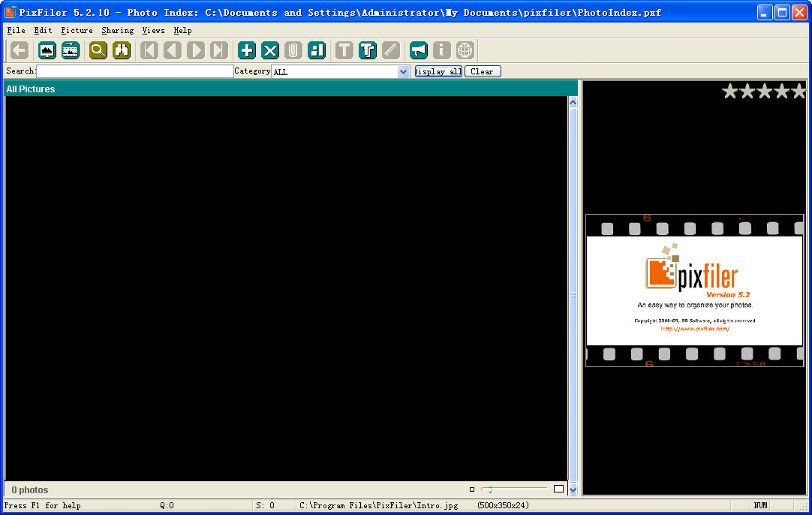Click the binoculars find icon
The image size is (812, 515).
[122, 50]
